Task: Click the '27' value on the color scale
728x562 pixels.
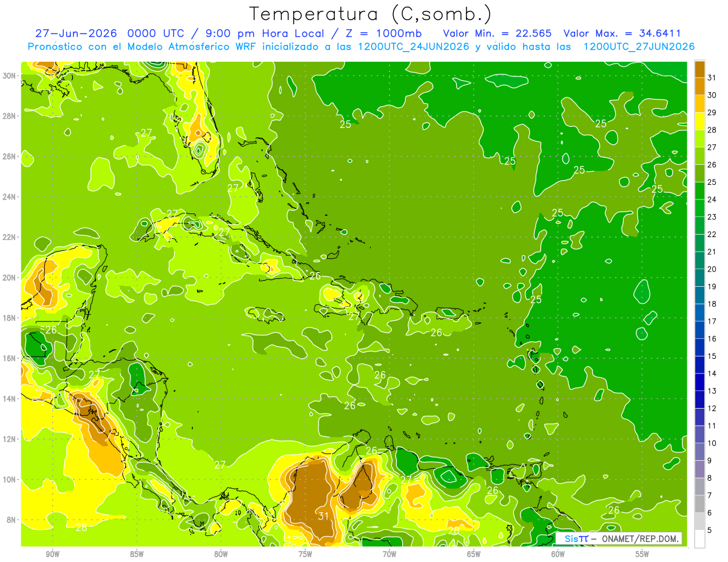Action: click(712, 147)
